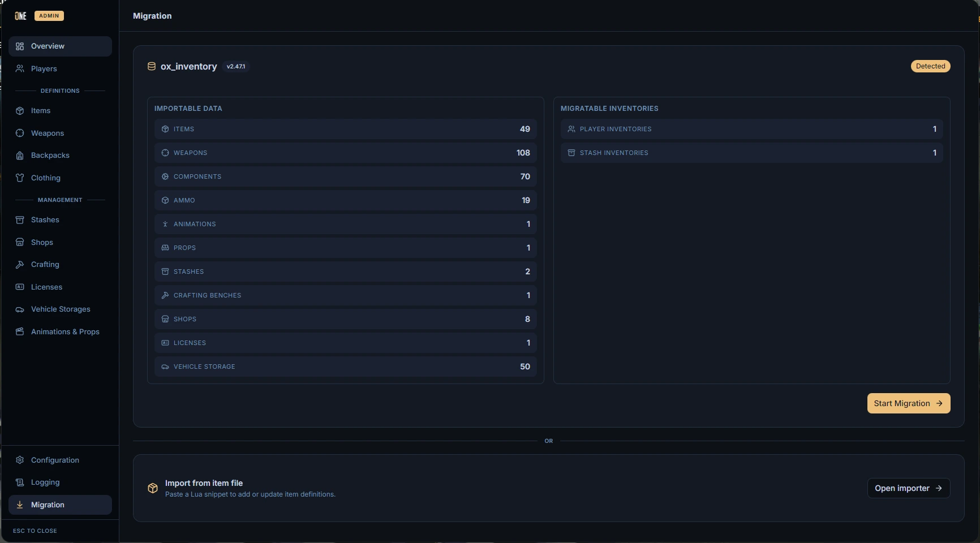The height and width of the screenshot is (543, 980).
Task: Click the ESC TO CLOSE label
Action: [x=35, y=531]
